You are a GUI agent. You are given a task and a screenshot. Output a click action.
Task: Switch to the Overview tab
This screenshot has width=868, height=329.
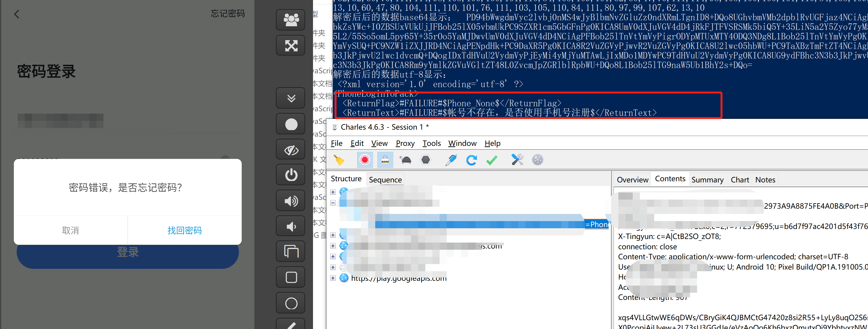(x=632, y=180)
